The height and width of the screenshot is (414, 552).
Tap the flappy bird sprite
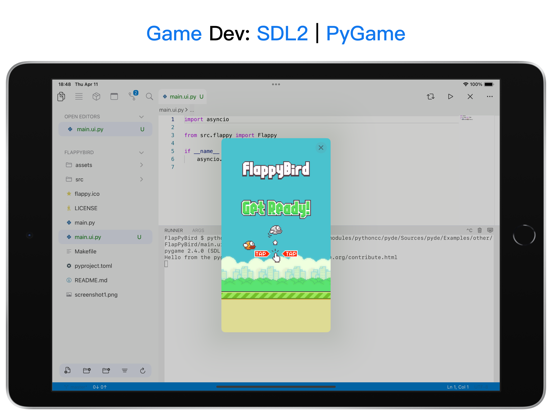tap(249, 245)
